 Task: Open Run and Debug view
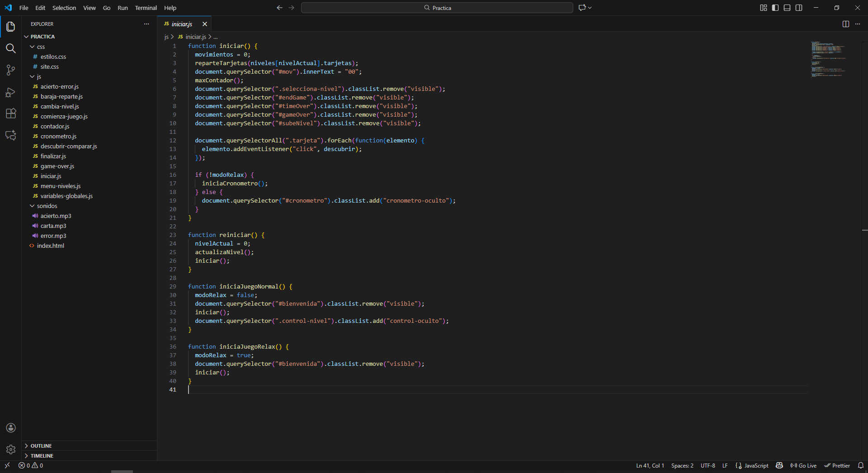point(10,92)
